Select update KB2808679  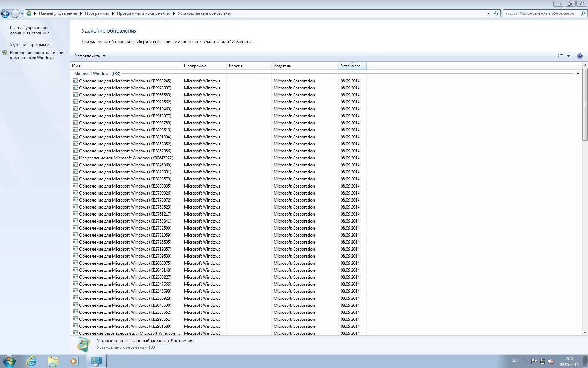[x=219, y=179]
